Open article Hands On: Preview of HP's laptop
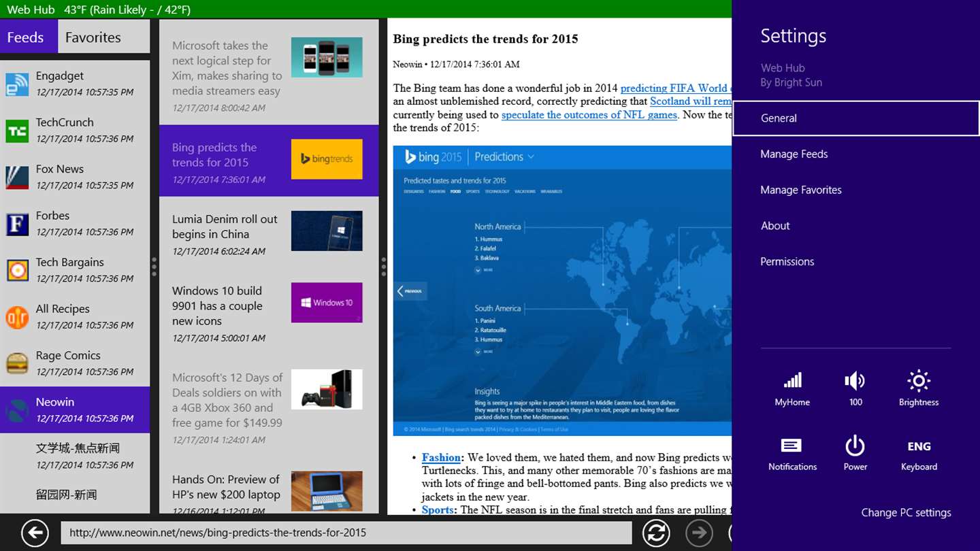 226,487
